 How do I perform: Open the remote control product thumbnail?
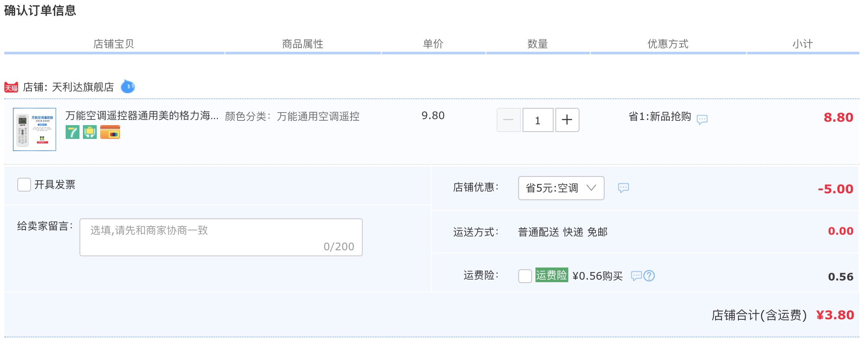click(x=35, y=129)
